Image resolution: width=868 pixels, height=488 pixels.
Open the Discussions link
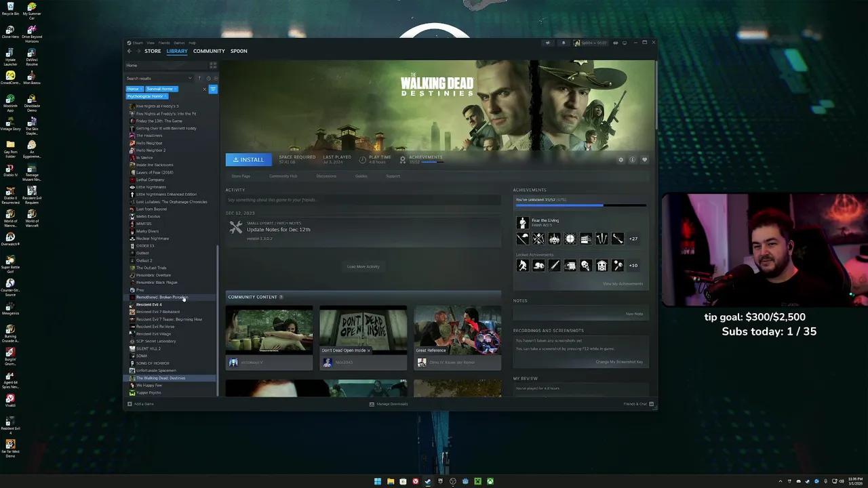[x=326, y=176]
